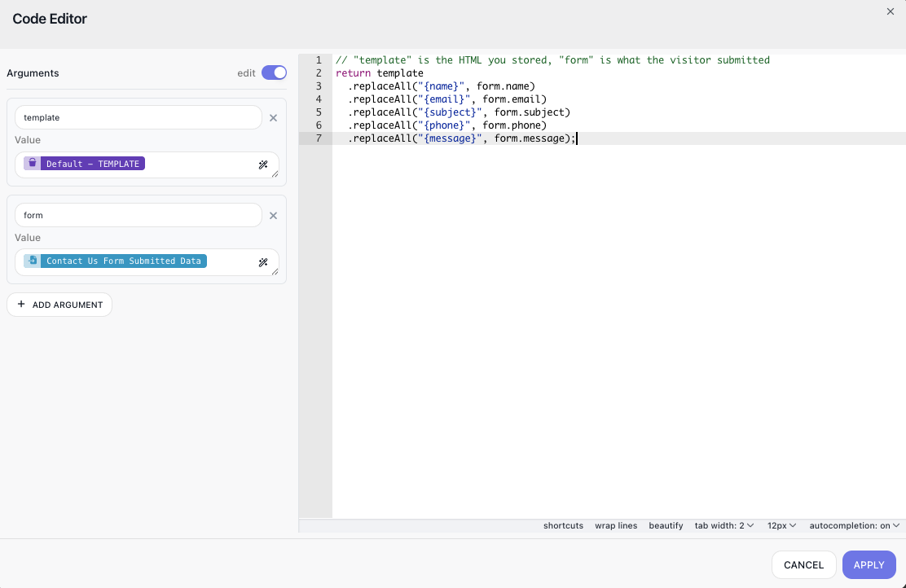Click the comment line about template and form

tap(552, 60)
